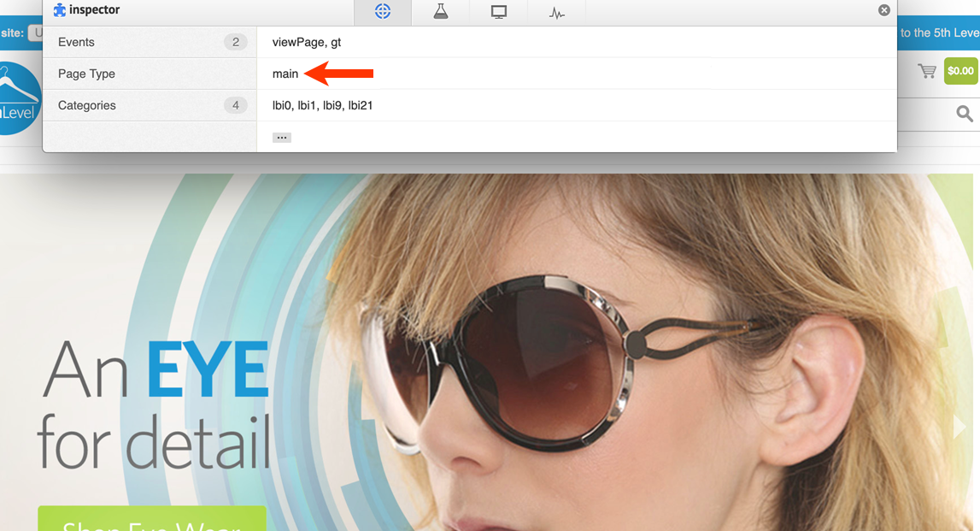Screen dimensions: 980x531
Task: Click the search magnifier icon
Action: [965, 113]
